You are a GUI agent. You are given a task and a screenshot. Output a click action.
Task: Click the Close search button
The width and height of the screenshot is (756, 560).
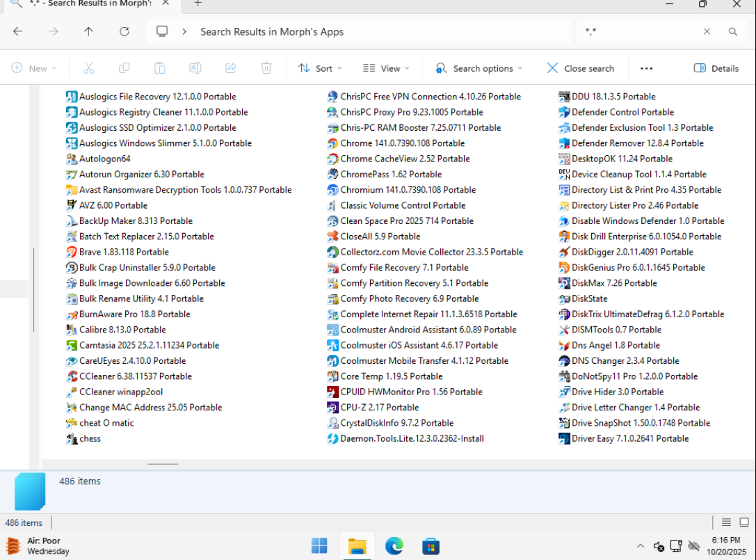point(581,68)
